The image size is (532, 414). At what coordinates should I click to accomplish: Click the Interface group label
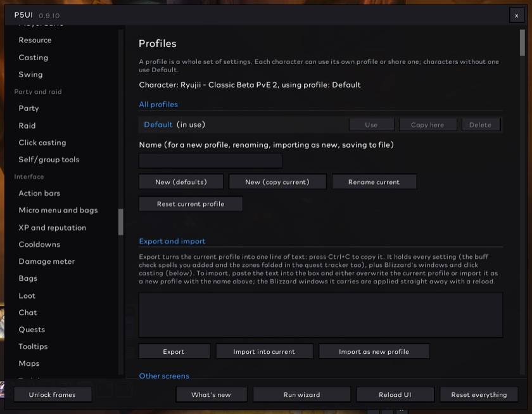(29, 177)
